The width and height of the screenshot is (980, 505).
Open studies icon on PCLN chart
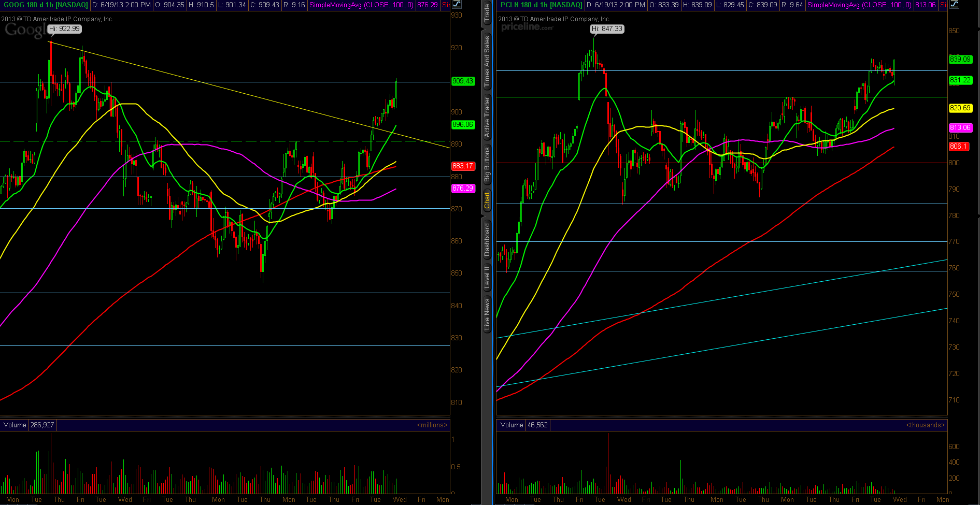[954, 5]
